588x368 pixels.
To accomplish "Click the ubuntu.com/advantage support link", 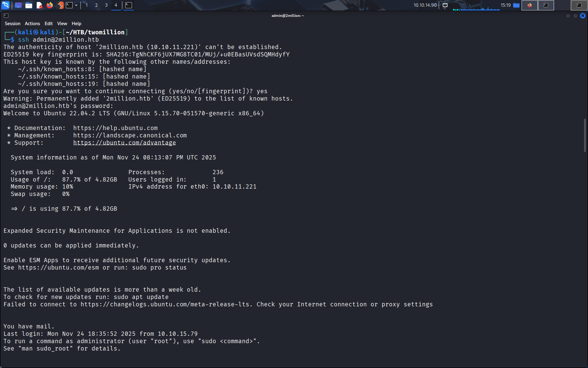I will coord(124,143).
